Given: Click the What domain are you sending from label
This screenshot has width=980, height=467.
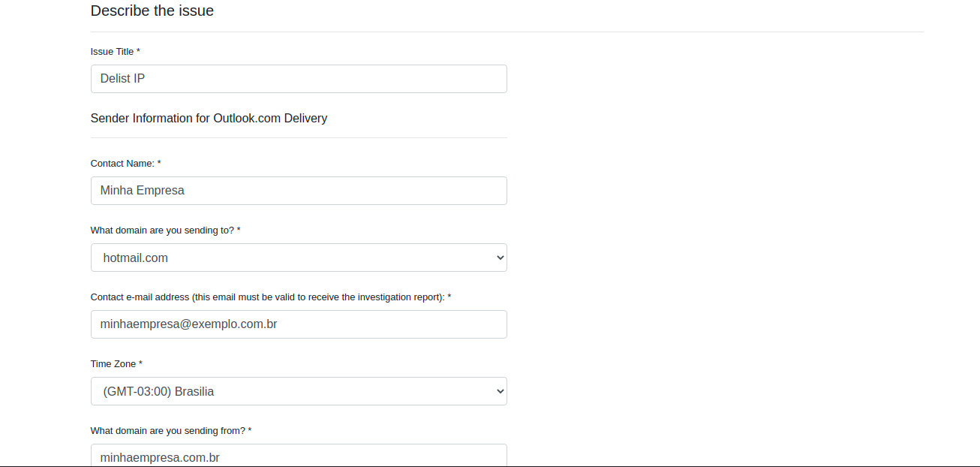Looking at the screenshot, I should click(171, 431).
